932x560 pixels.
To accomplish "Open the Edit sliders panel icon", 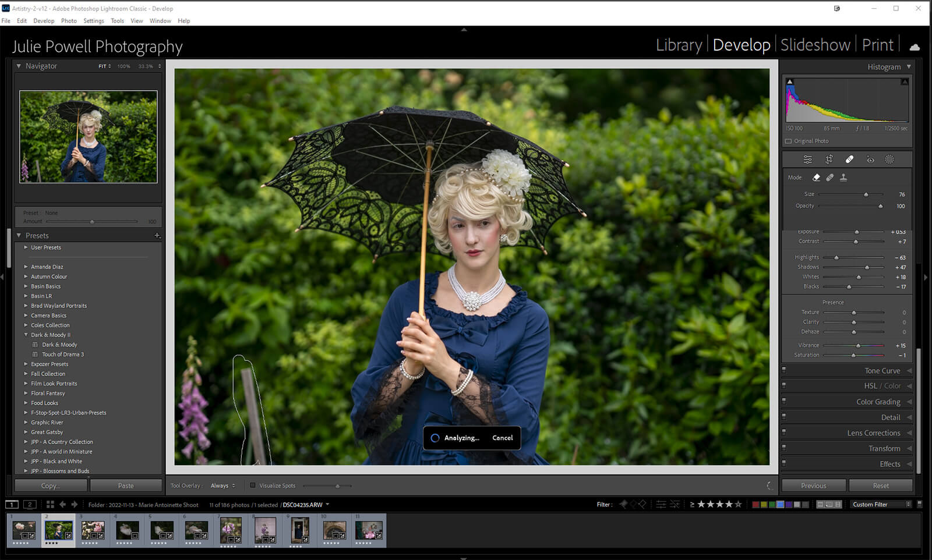I will coord(807,160).
